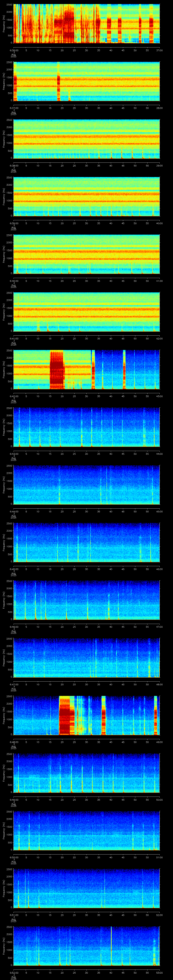Select the spectrogram panel starting at 6:48:00
This screenshot has height=980, width=173.
click(86, 715)
